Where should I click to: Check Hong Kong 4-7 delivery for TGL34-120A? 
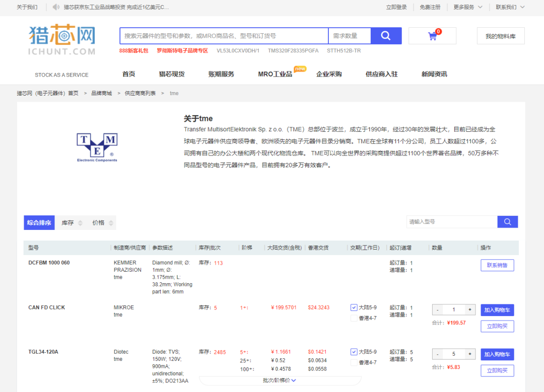coord(354,362)
